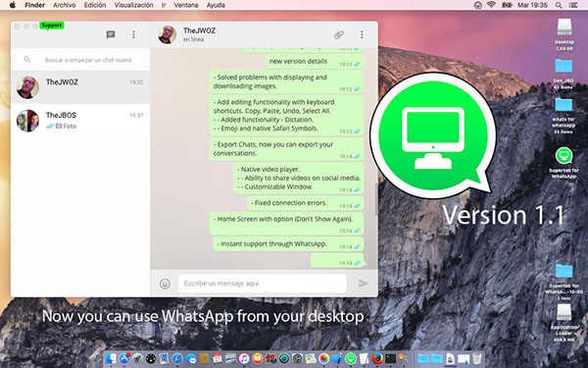The image size is (588, 368).
Task: Select the 'Add editing functionality' message
Action: [x=286, y=115]
